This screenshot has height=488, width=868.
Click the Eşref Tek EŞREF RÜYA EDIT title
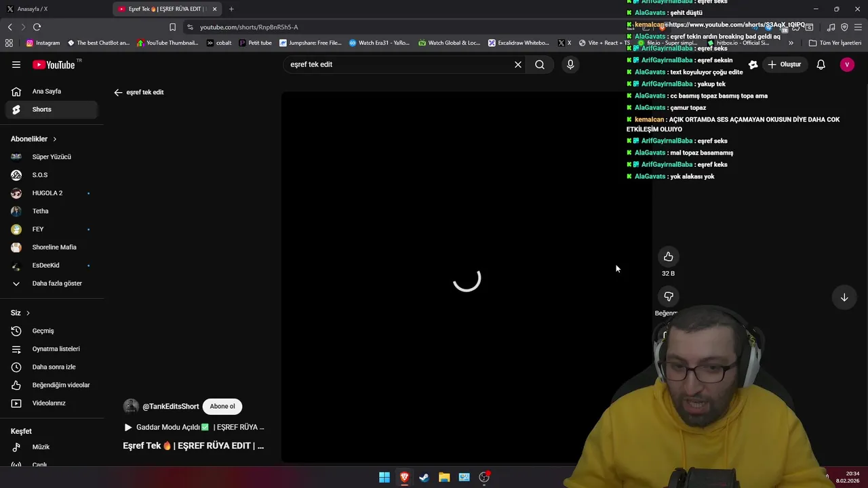(x=193, y=446)
